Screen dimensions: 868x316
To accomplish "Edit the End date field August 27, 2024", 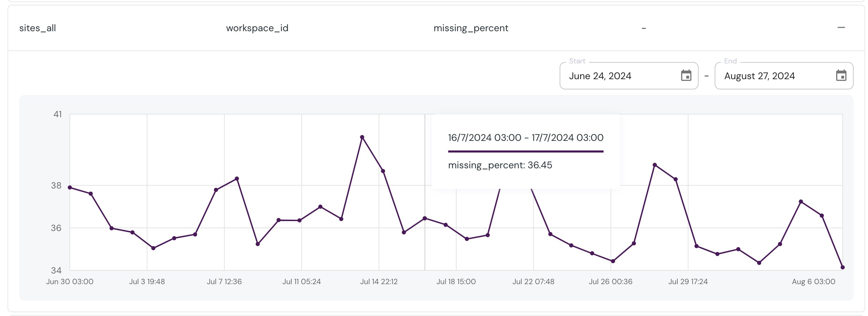I will point(784,76).
